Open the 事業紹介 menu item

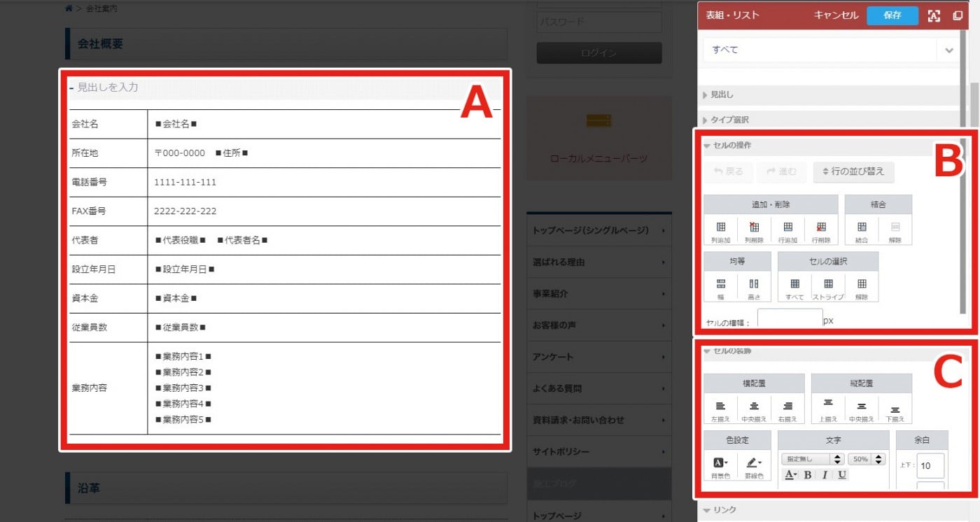pos(599,294)
